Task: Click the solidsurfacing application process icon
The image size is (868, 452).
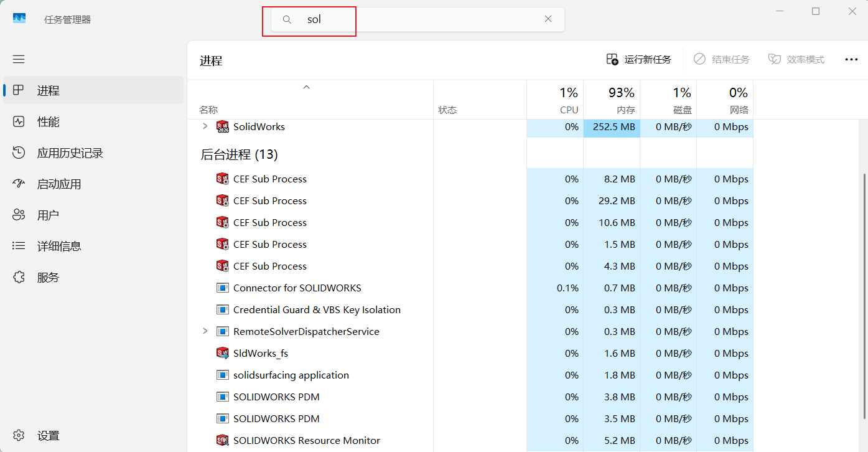Action: (222, 375)
